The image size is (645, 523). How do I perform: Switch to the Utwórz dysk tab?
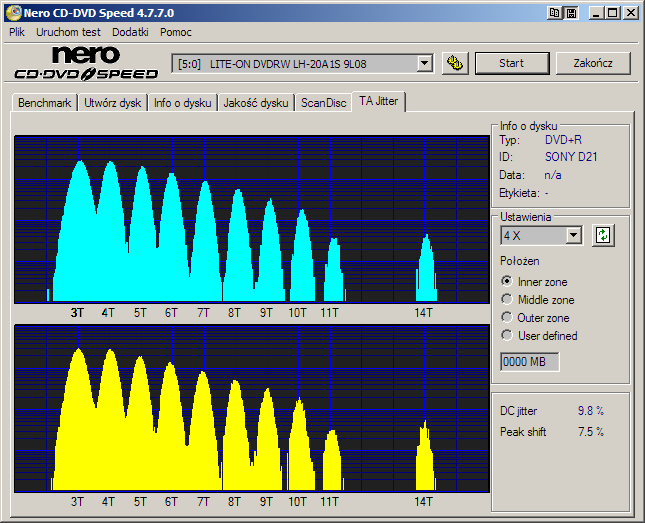click(113, 103)
